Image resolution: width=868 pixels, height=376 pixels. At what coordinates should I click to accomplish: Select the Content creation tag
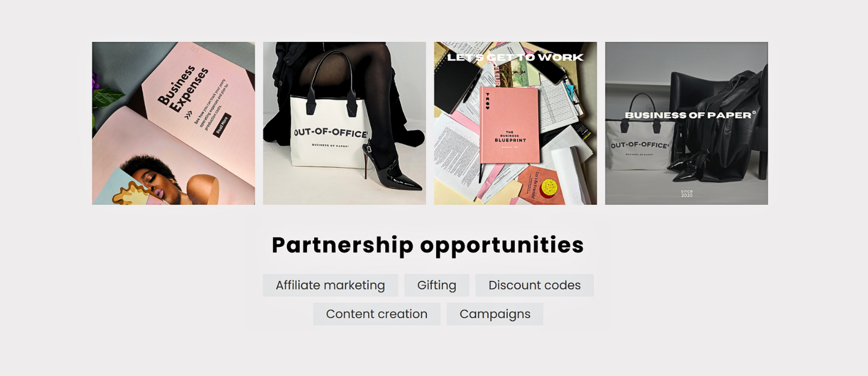(x=376, y=314)
